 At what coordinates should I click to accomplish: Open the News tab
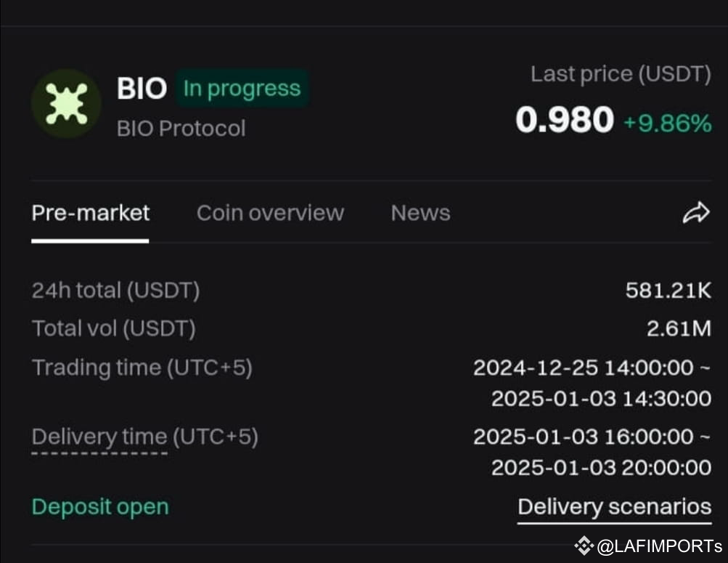pyautogui.click(x=420, y=212)
